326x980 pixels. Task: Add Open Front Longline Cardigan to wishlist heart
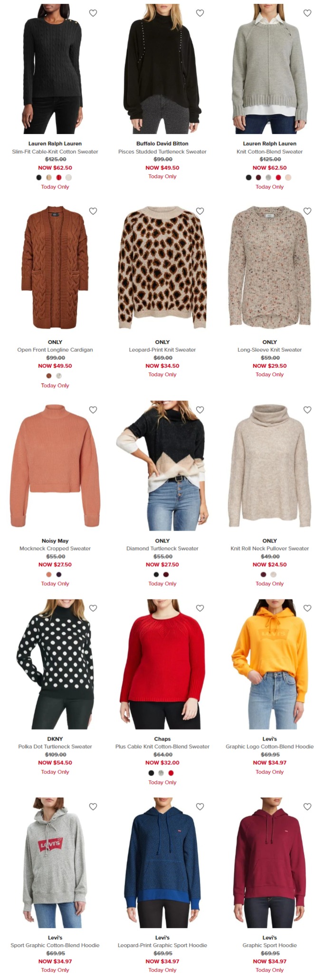(x=93, y=211)
